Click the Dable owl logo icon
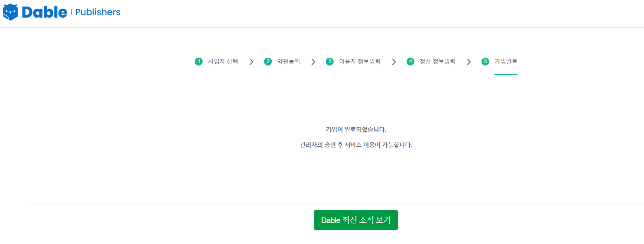The width and height of the screenshot is (644, 244). pyautogui.click(x=10, y=12)
